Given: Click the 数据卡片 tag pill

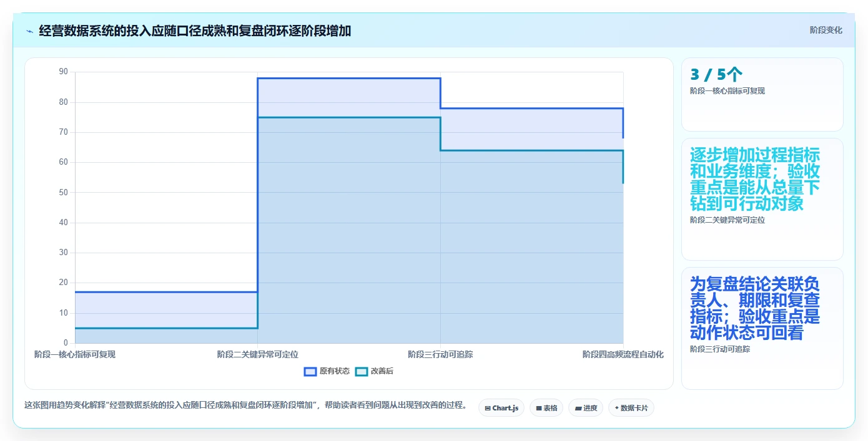Looking at the screenshot, I should point(631,408).
